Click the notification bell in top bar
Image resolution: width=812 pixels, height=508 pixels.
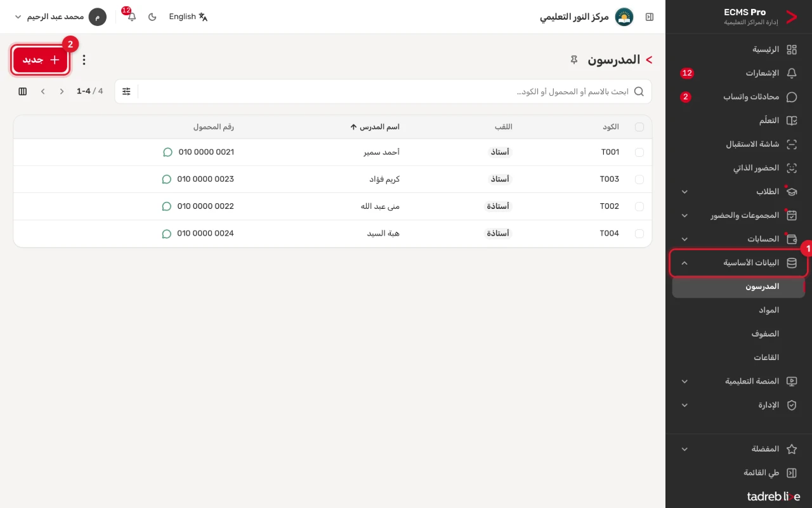(132, 17)
